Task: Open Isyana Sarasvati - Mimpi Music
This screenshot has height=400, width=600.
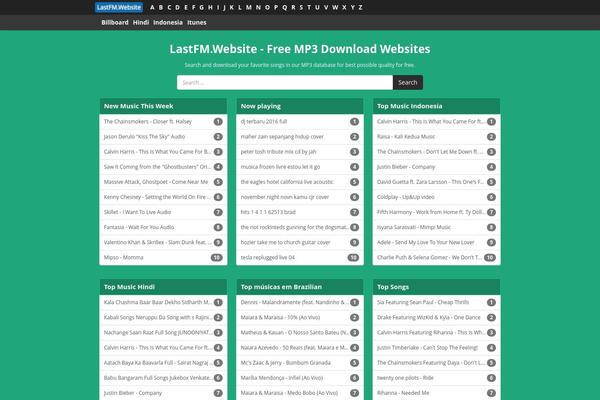Action: pos(414,227)
